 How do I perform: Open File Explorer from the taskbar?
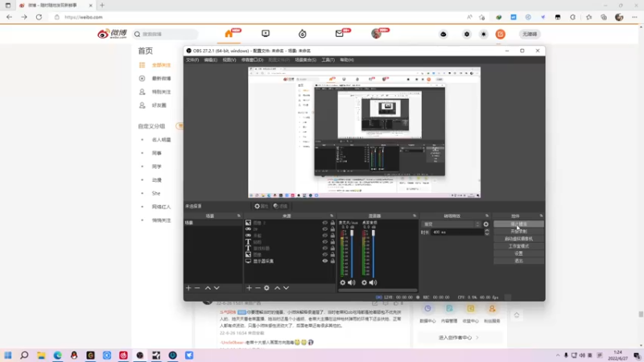(x=41, y=356)
